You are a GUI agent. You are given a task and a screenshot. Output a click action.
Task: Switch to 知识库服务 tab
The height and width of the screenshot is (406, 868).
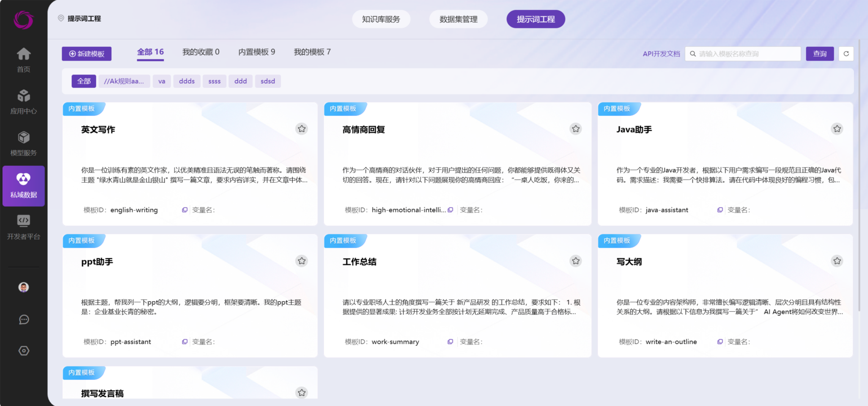[381, 19]
